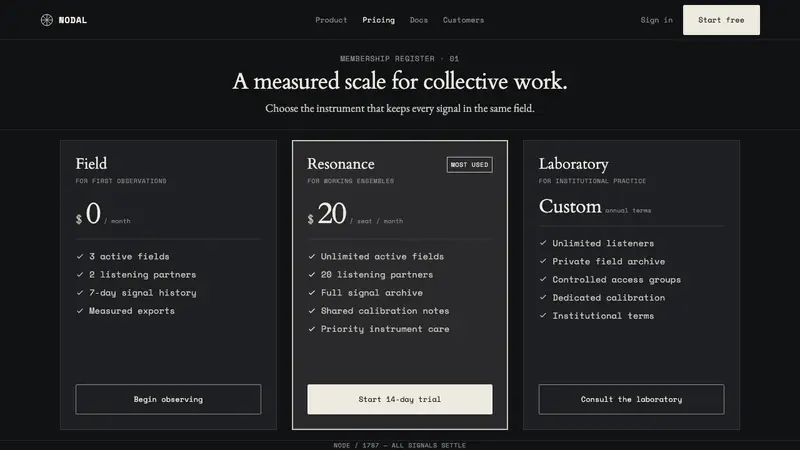Click the Sign in link
Screen dimensions: 800x450
(657, 20)
